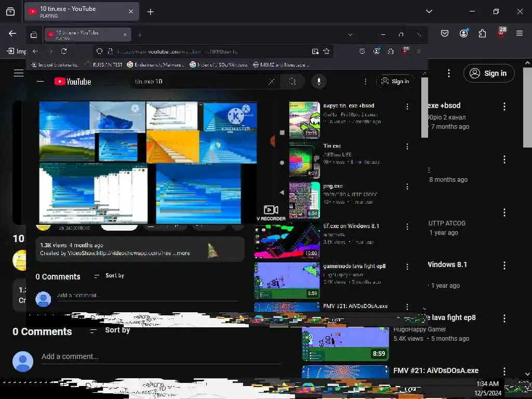Open outer YouTube settings three-dot icon

(x=448, y=73)
